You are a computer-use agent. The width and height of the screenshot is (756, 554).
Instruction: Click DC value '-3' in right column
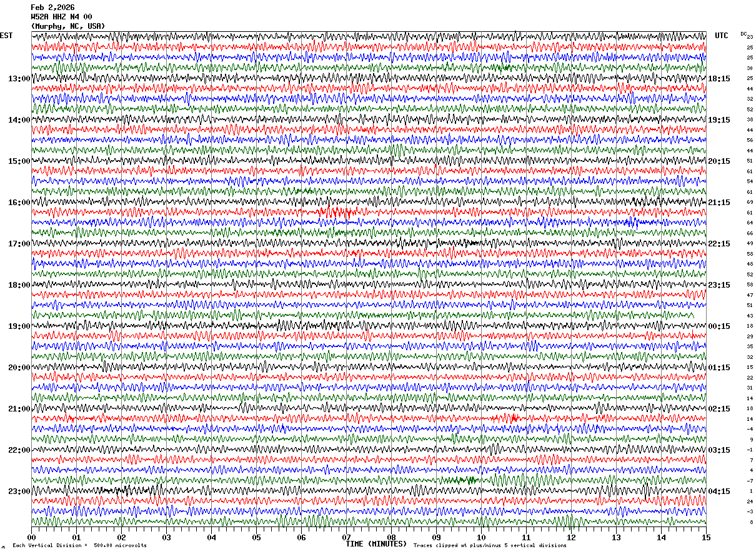click(750, 511)
